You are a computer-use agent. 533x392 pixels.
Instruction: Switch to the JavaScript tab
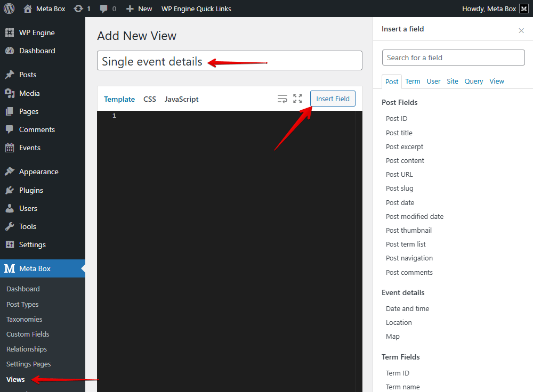pyautogui.click(x=182, y=99)
